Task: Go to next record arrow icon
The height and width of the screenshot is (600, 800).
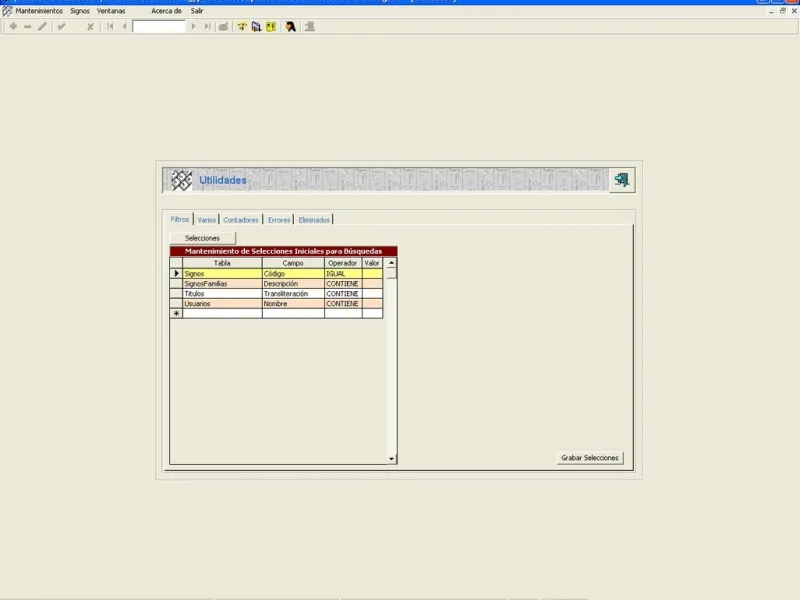Action: tap(193, 27)
